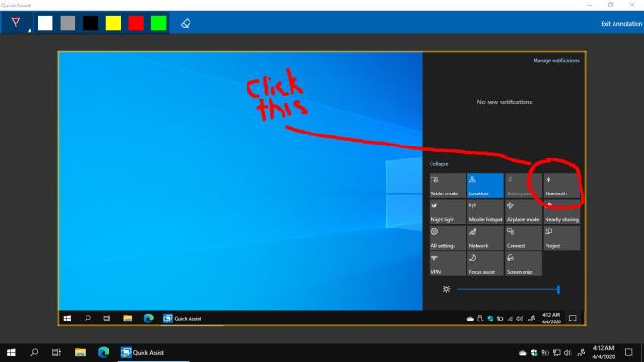Click the brightness slider handle
This screenshot has width=644, height=362.
click(558, 289)
